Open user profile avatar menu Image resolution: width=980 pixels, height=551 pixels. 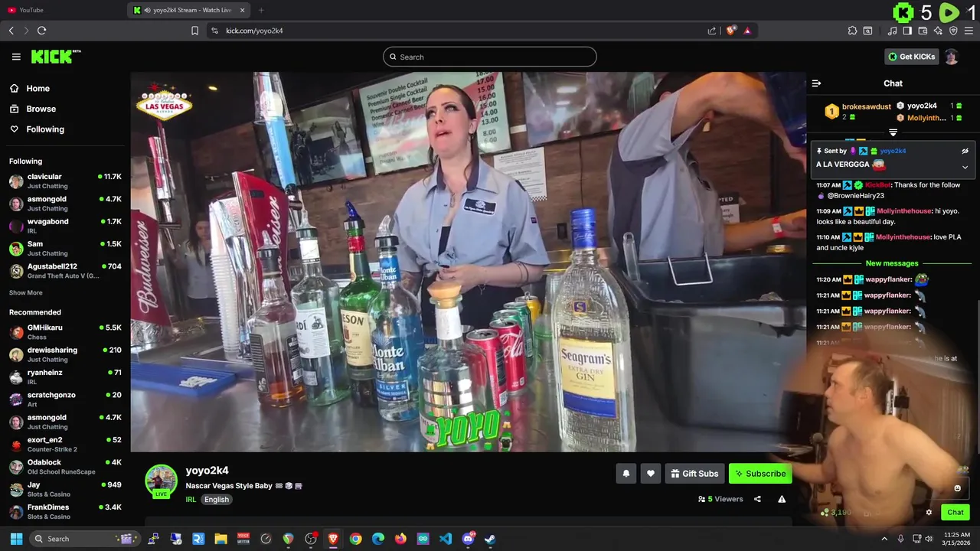952,57
